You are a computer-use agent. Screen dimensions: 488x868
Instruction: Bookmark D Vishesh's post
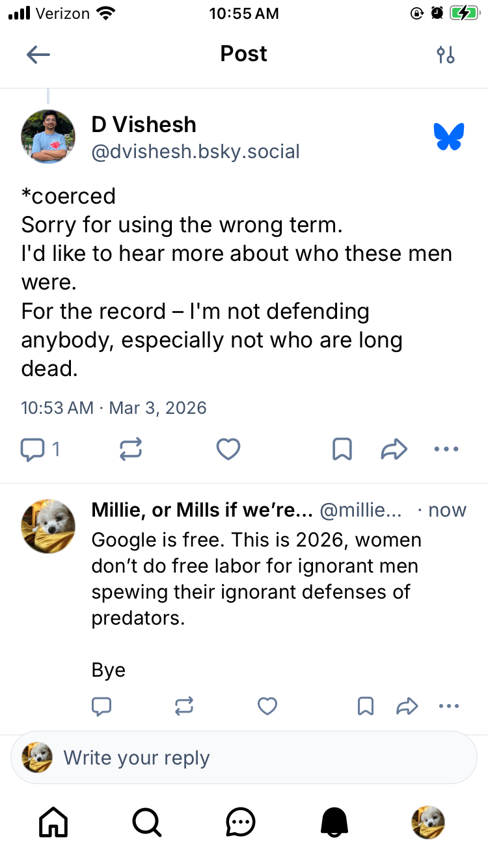342,449
